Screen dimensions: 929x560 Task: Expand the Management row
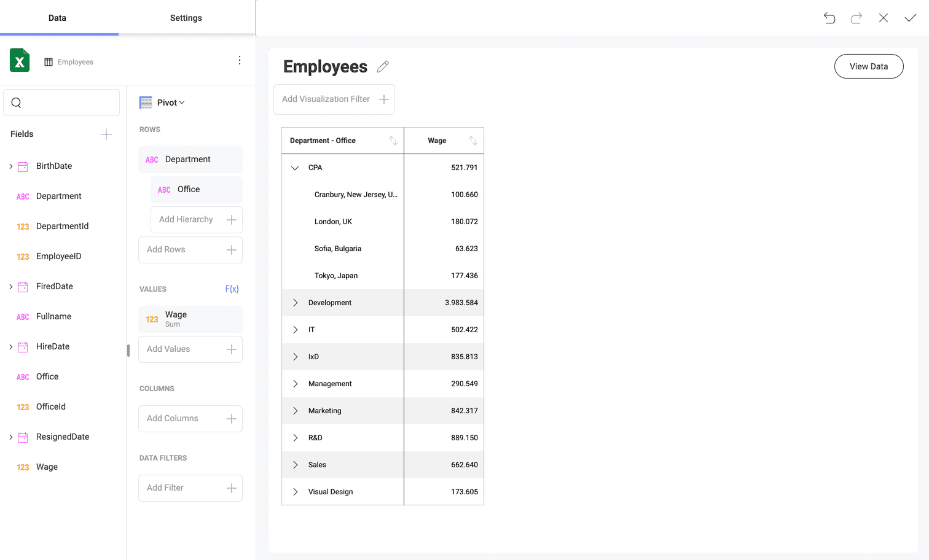click(295, 384)
